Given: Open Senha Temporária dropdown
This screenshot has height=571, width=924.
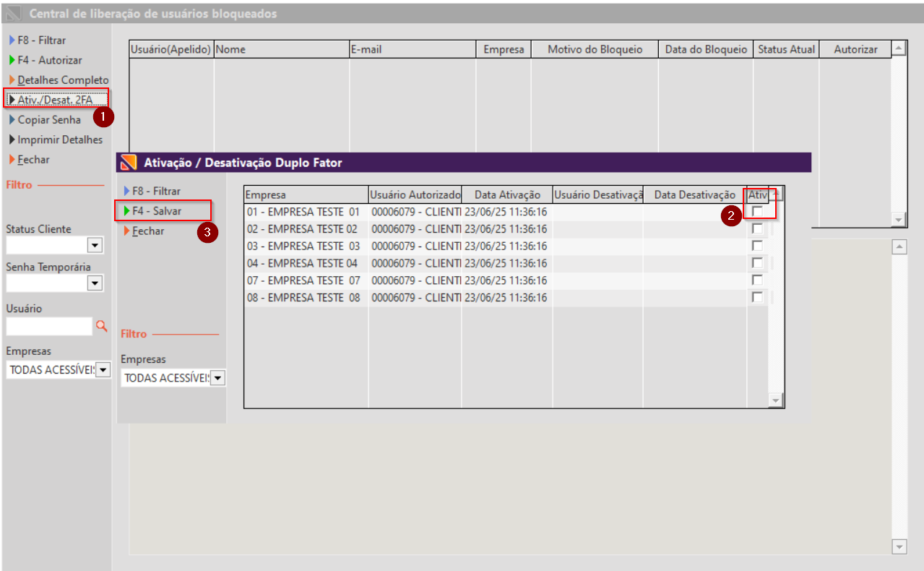Looking at the screenshot, I should (95, 283).
